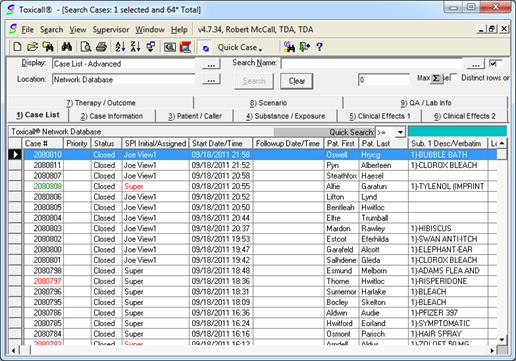
Task: Click the ellipsis button beside the Location field
Action: [211, 79]
